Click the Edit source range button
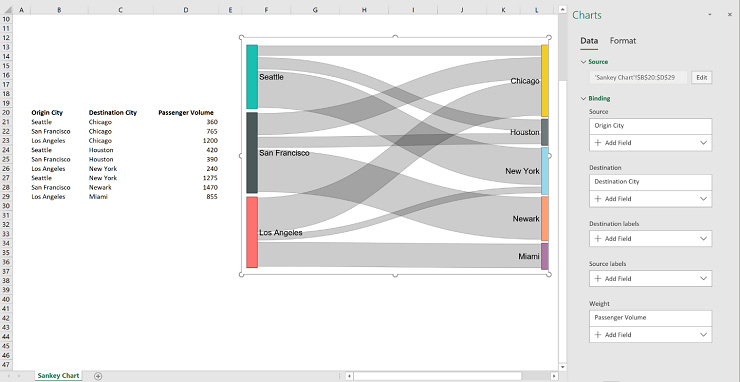The width and height of the screenshot is (740, 382). coord(701,78)
